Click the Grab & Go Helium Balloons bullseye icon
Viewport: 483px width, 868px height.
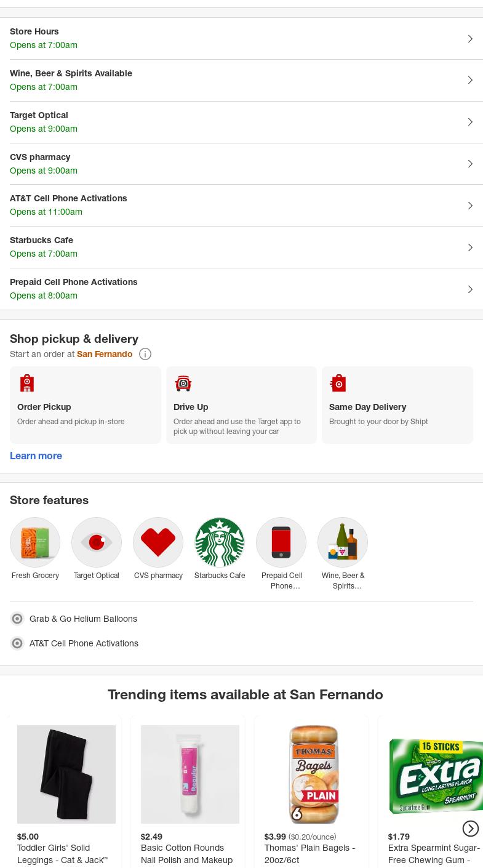[17, 619]
